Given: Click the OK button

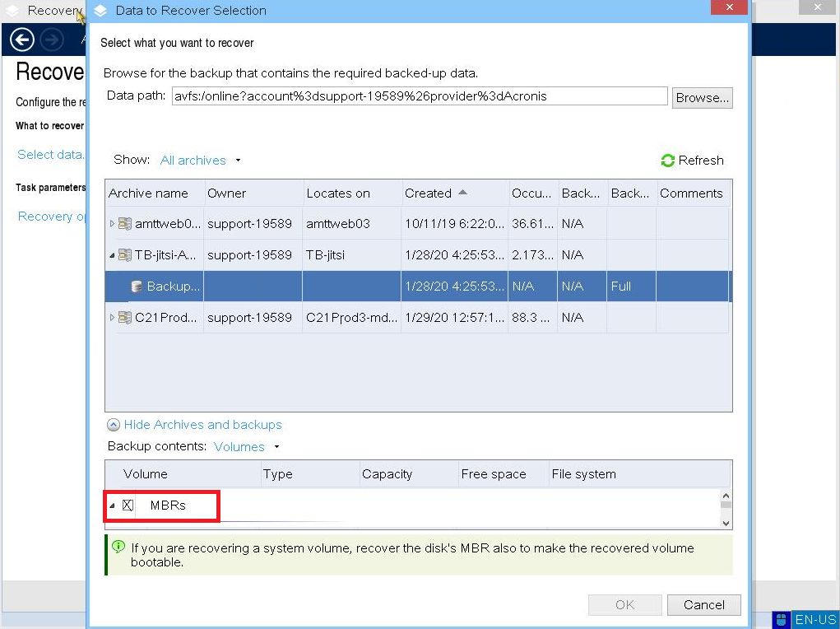Looking at the screenshot, I should point(624,605).
